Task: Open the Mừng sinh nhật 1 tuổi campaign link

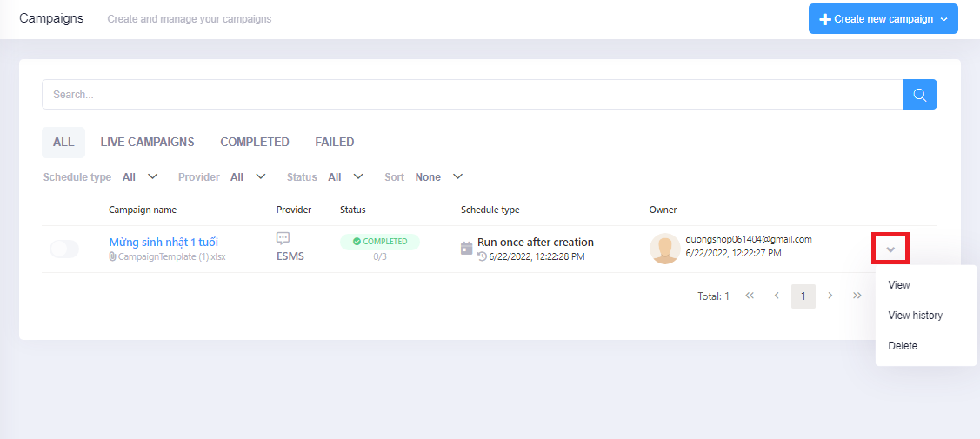Action: [x=163, y=242]
